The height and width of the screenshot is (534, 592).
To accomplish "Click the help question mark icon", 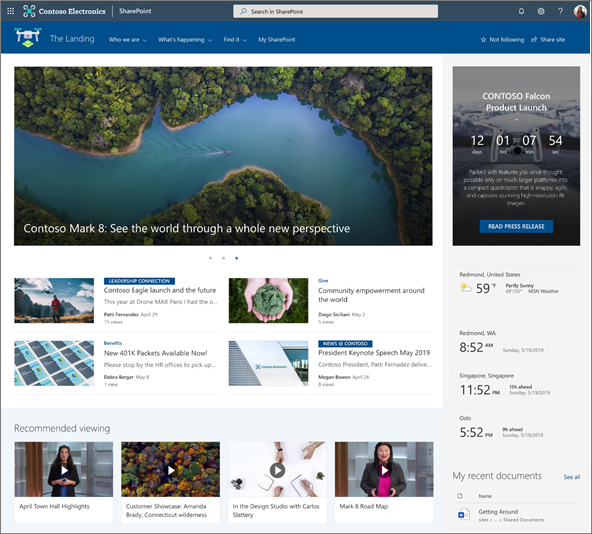I will 560,11.
